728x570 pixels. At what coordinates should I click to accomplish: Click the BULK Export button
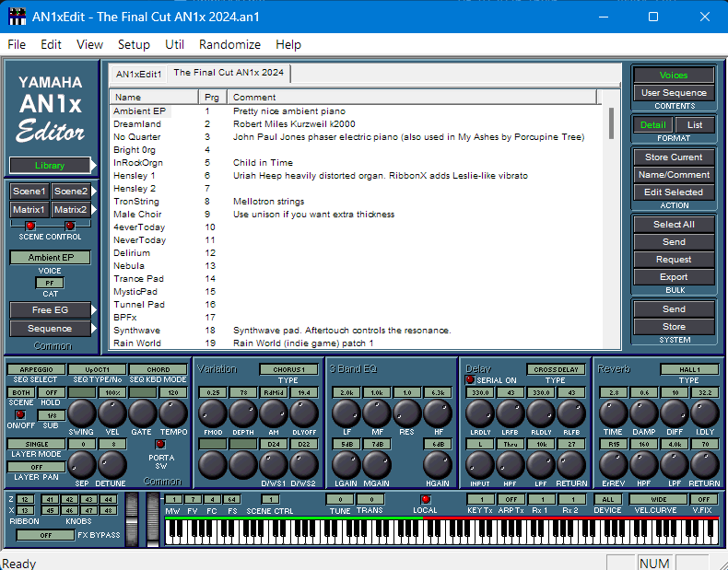click(674, 277)
